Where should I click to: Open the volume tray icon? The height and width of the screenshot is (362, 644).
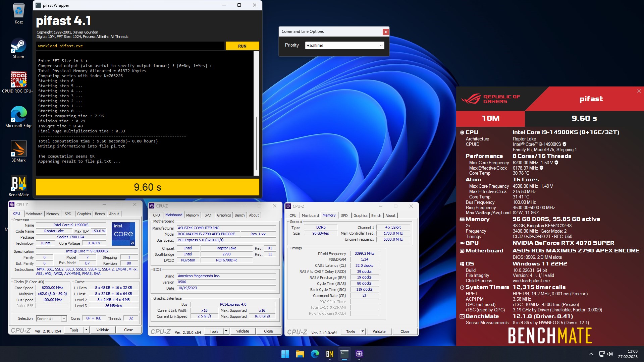[x=610, y=354]
